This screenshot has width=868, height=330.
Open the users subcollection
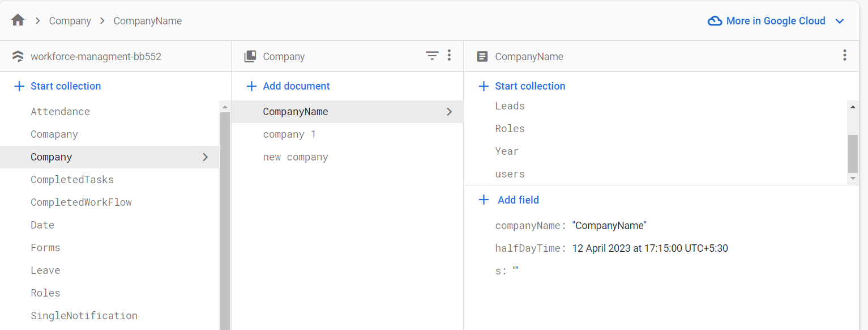click(510, 174)
